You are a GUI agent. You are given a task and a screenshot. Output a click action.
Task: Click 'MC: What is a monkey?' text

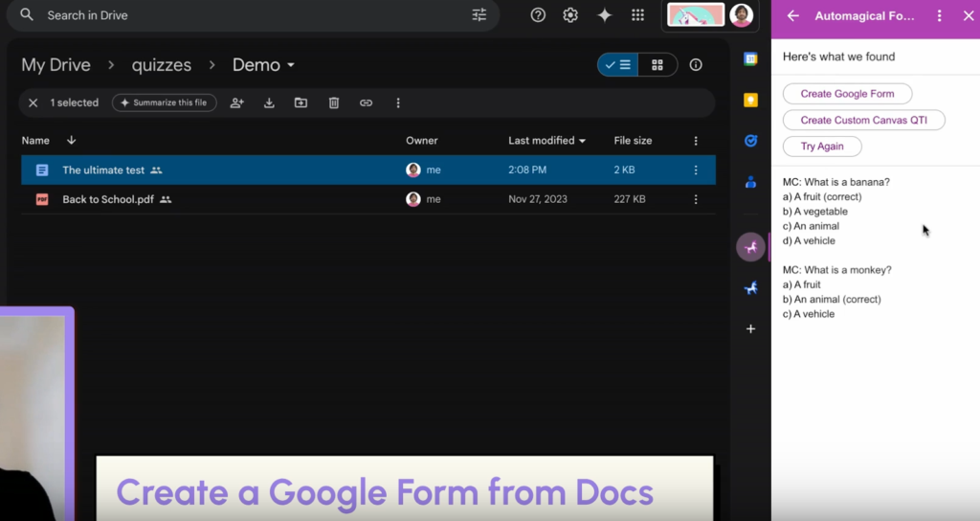tap(836, 269)
